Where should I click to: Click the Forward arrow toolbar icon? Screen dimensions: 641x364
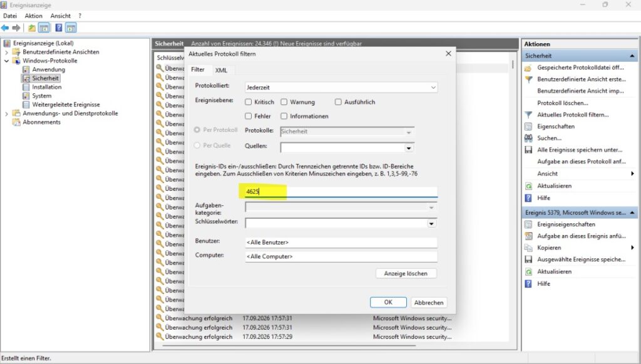pos(16,28)
